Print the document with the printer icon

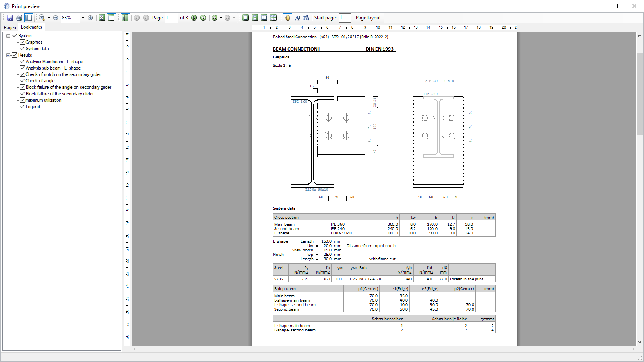(19, 18)
